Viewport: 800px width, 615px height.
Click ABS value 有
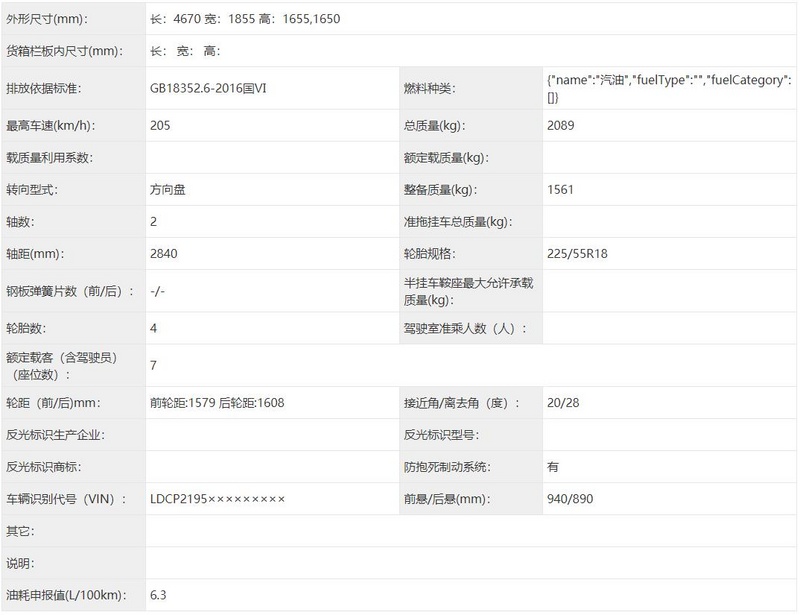point(553,467)
